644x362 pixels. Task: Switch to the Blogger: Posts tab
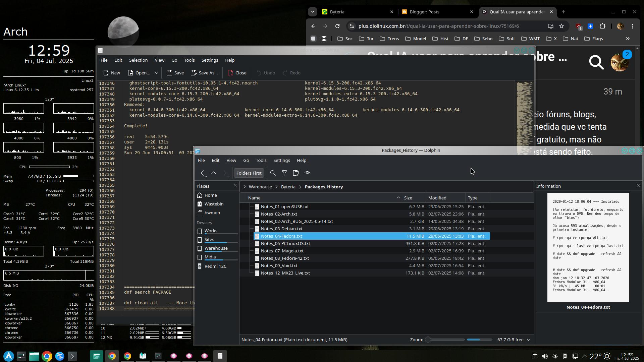click(437, 12)
